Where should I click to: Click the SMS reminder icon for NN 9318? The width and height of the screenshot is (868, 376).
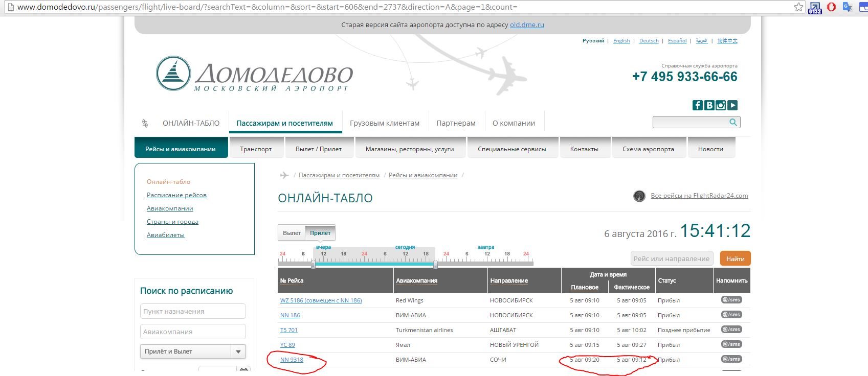tap(731, 359)
